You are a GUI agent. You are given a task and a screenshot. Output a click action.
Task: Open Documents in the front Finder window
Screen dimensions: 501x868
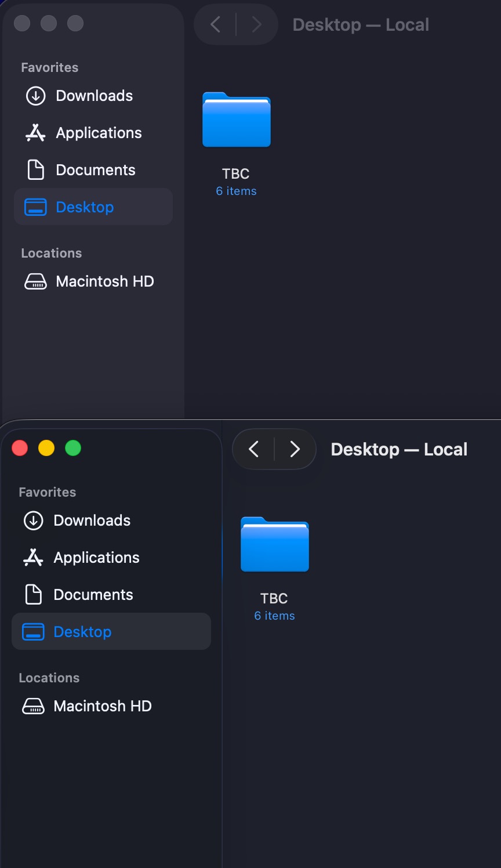point(111,595)
